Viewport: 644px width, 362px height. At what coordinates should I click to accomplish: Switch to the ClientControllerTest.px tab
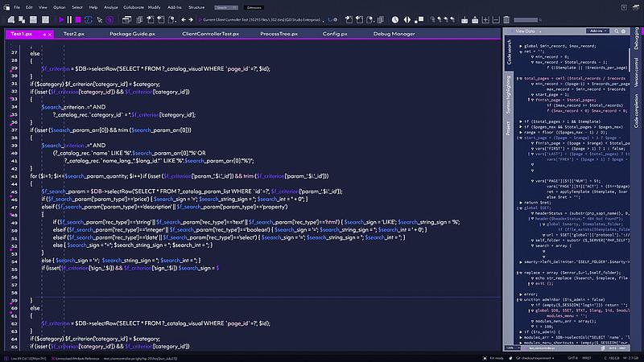click(x=210, y=34)
